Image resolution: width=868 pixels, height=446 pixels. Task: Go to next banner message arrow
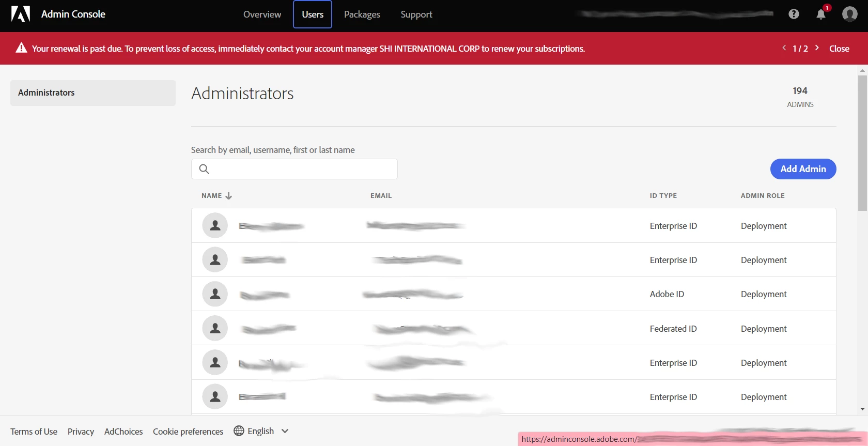[x=817, y=48]
